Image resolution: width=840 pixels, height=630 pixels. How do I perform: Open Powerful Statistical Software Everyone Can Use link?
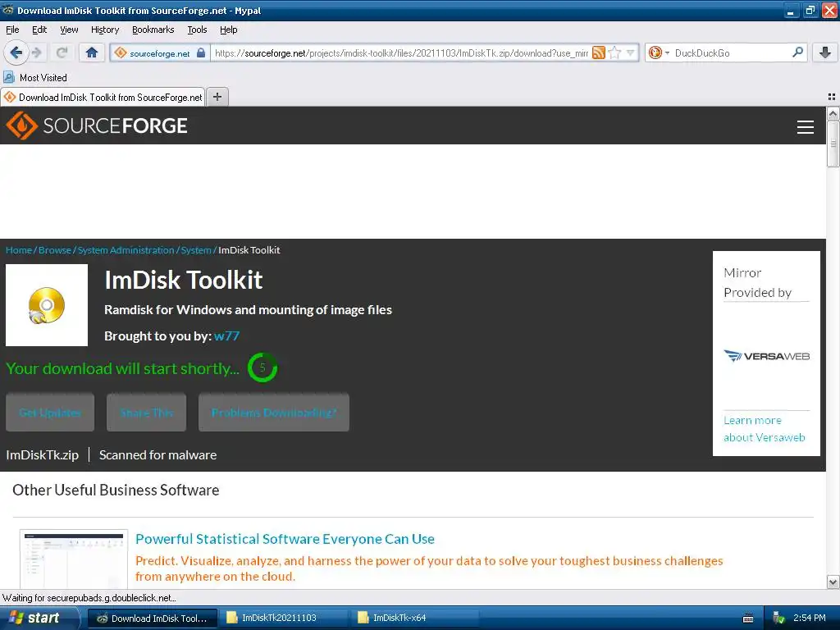pos(285,539)
